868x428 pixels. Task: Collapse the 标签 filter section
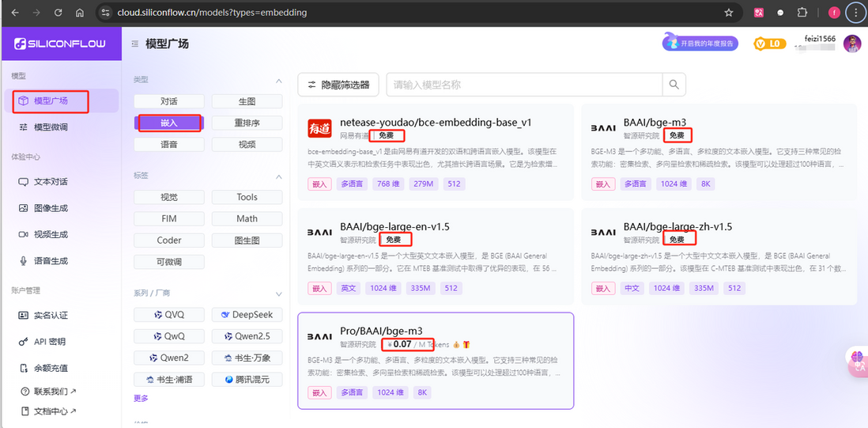[278, 176]
